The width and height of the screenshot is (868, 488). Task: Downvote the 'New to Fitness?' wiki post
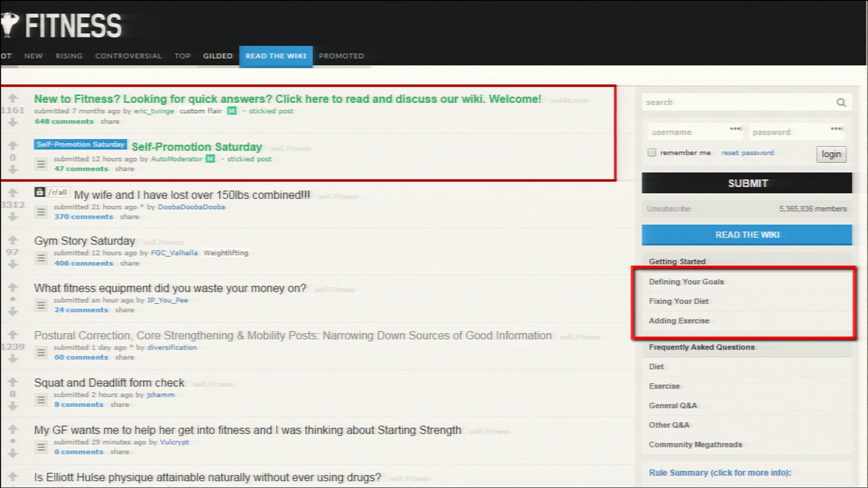click(13, 122)
